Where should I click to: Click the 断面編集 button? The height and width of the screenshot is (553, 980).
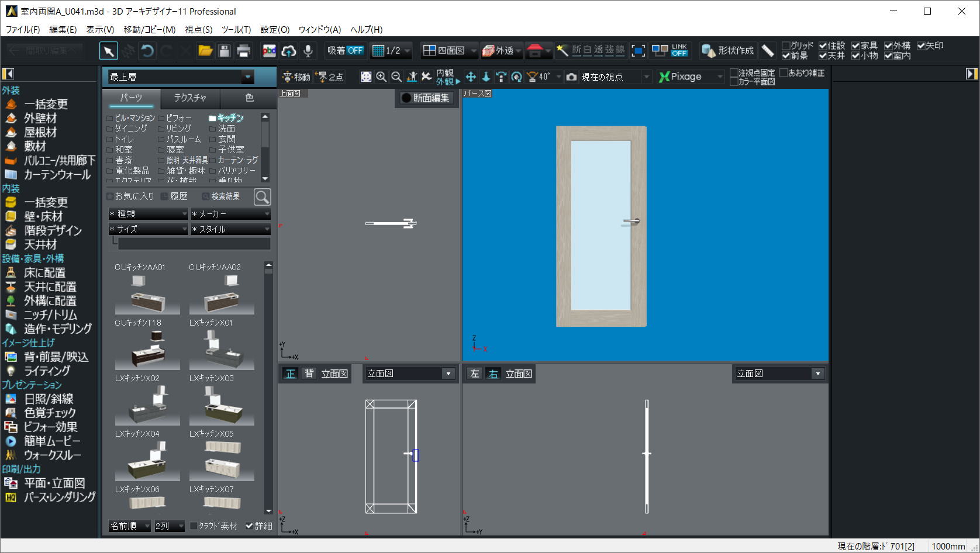click(426, 98)
